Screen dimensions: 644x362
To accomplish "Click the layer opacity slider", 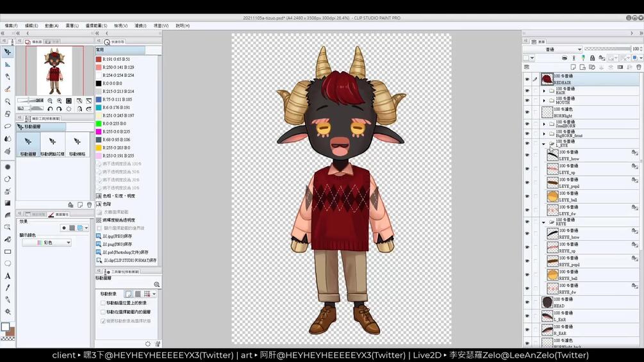I will 607,49.
